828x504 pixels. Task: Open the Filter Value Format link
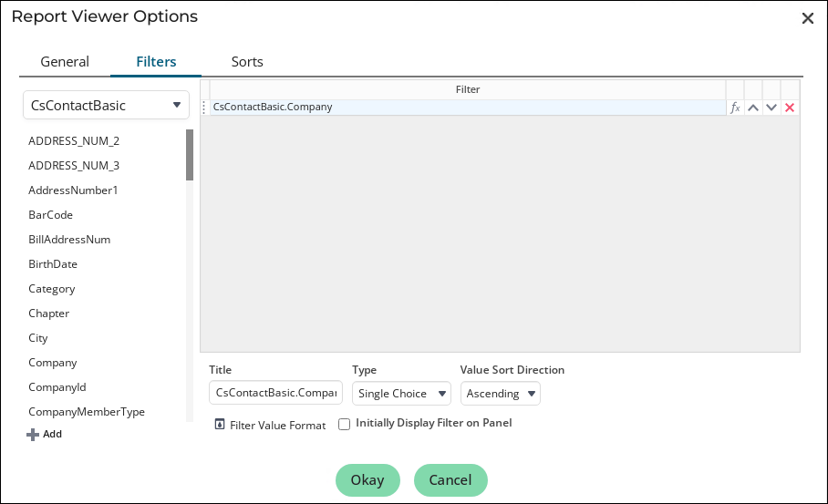(x=278, y=426)
